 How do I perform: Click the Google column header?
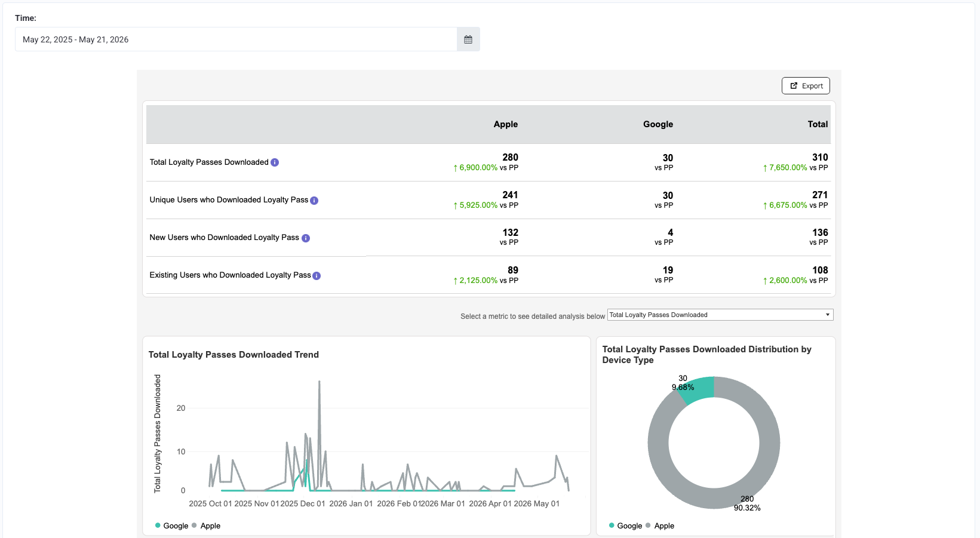[x=658, y=124]
